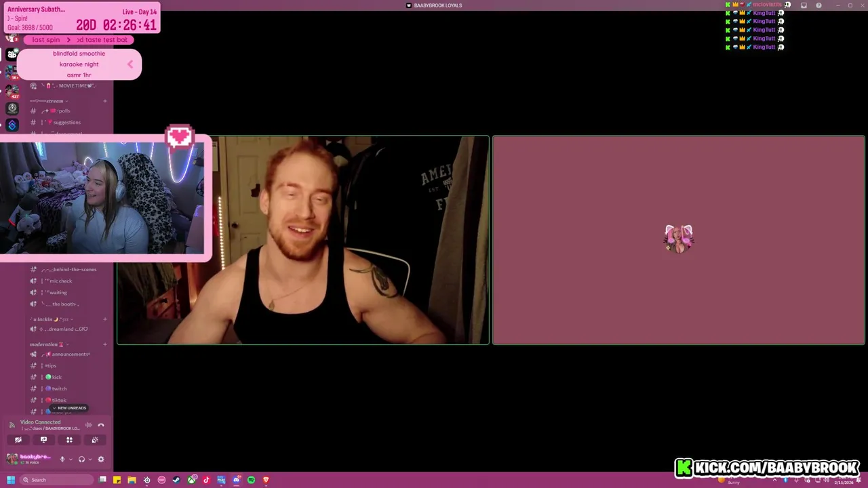Image resolution: width=868 pixels, height=488 pixels.
Task: Join the waiting voice channel
Action: point(67,292)
